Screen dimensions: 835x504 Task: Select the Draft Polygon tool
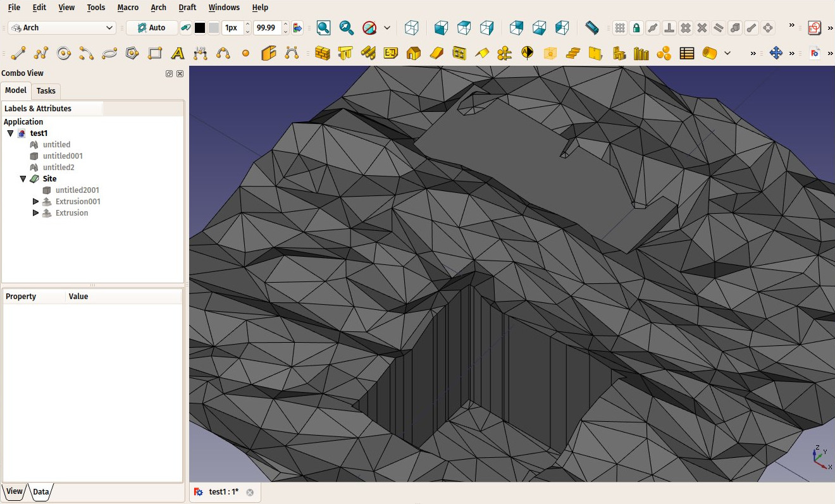coord(132,53)
